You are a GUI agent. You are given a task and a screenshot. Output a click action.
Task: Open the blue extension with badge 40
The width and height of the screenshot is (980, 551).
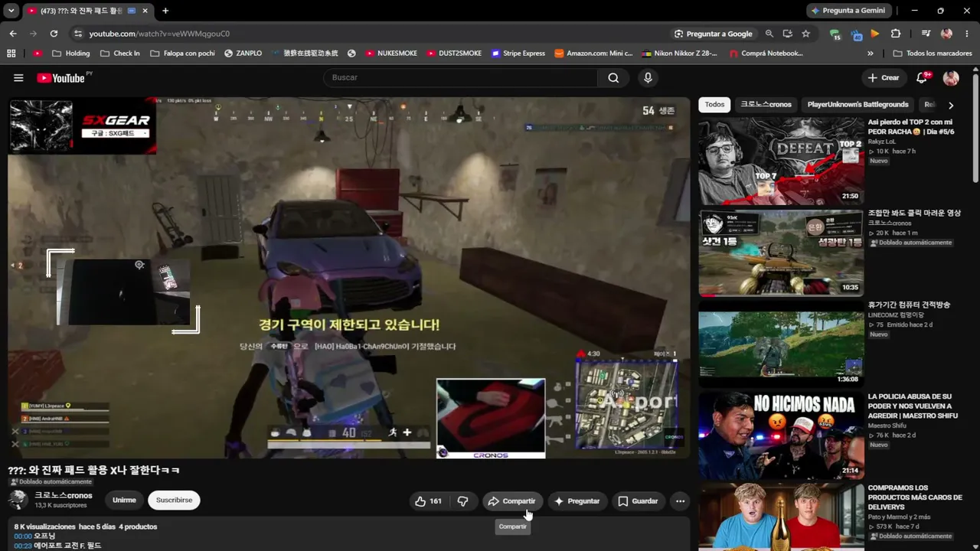coord(855,34)
